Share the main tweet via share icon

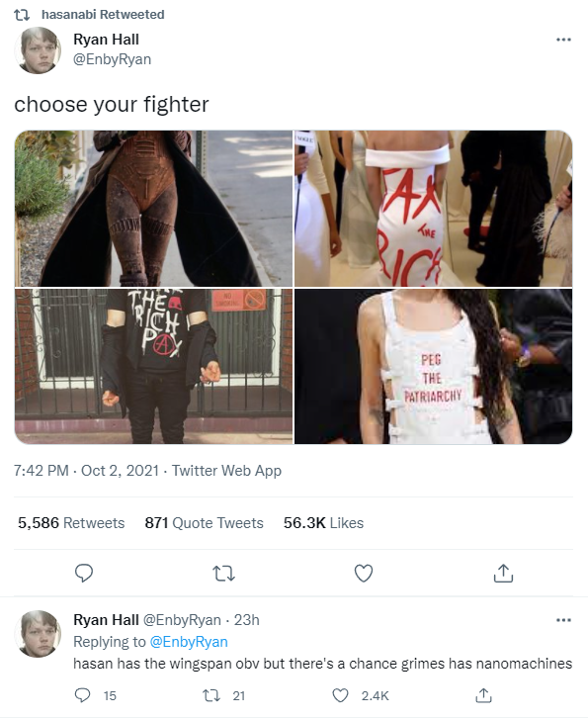[503, 573]
